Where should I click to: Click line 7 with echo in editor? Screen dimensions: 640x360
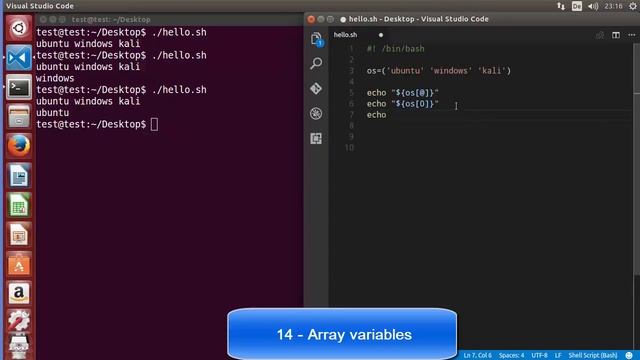click(376, 115)
